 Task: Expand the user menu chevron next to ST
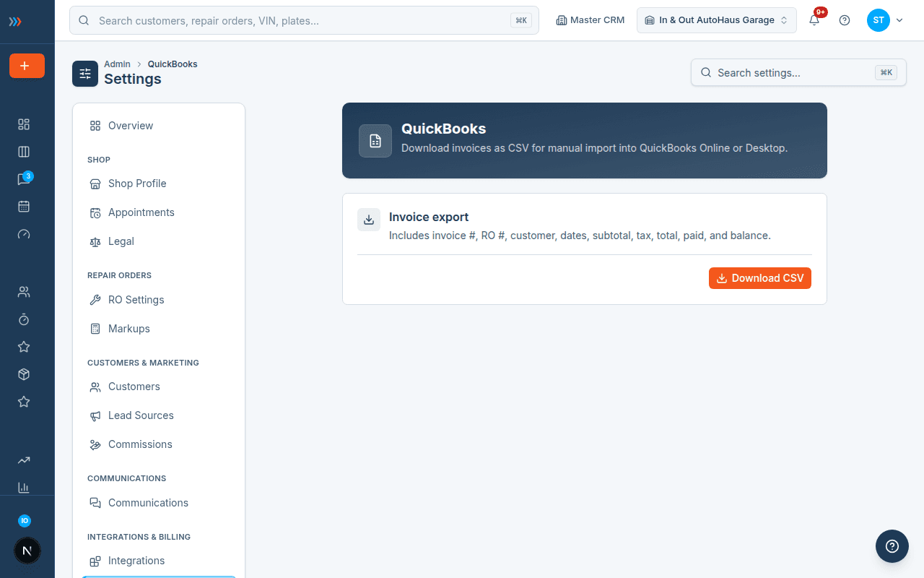899,20
